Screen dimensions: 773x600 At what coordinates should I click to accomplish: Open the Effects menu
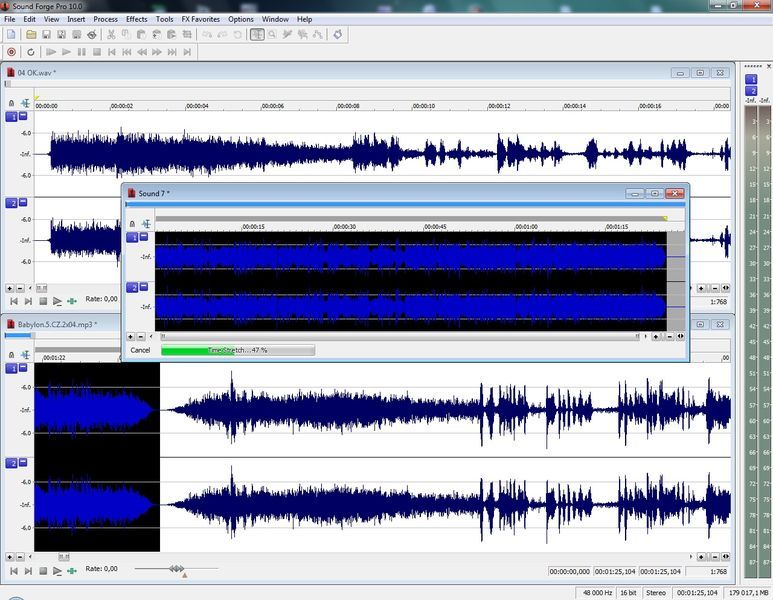(137, 19)
